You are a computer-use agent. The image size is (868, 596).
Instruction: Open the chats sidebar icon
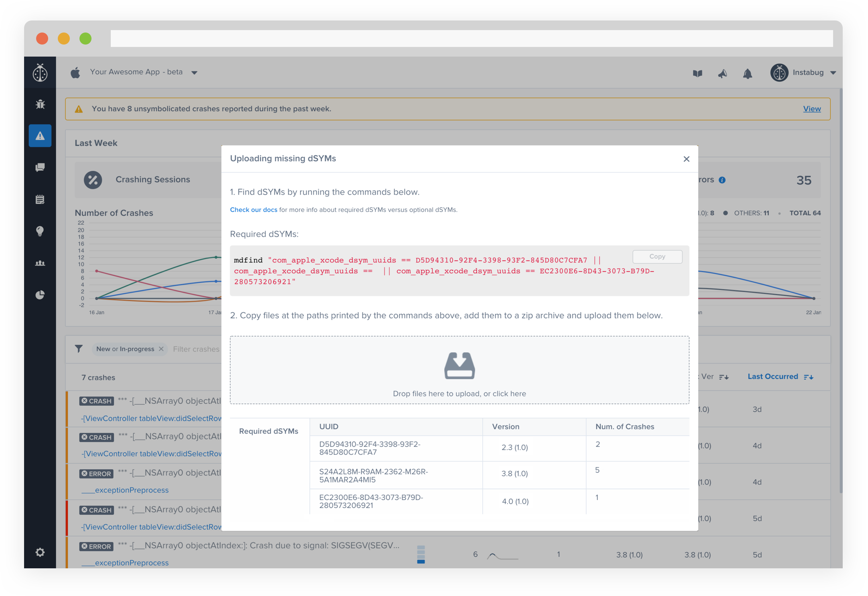point(40,167)
